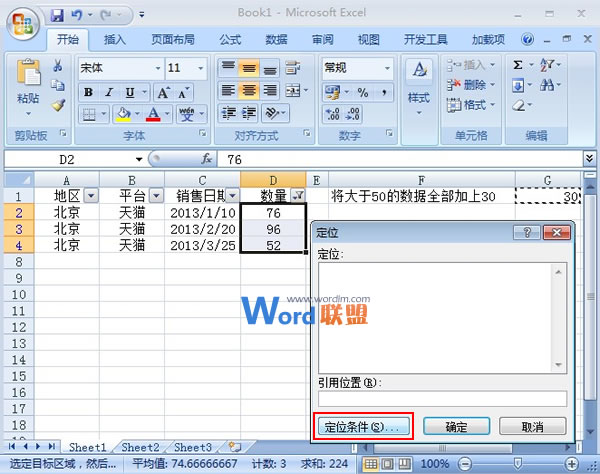Open the Styles gallery button
The height and width of the screenshot is (474, 600).
[x=419, y=86]
